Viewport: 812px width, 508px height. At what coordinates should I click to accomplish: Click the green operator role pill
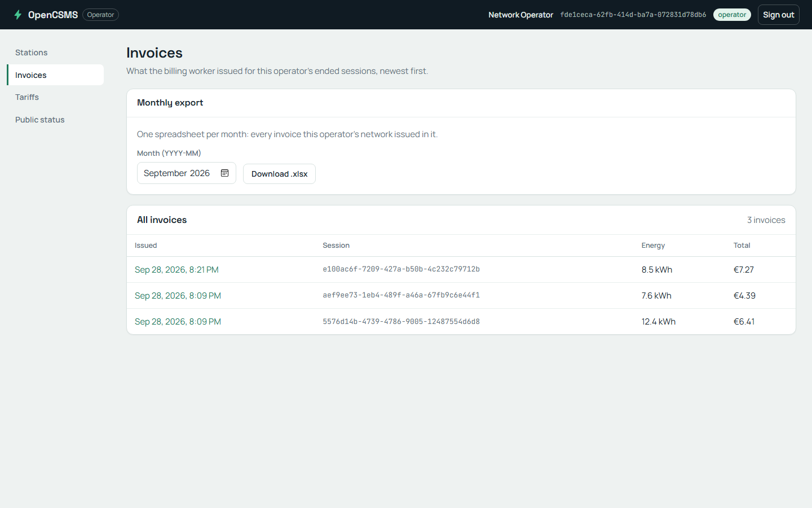[x=732, y=15]
